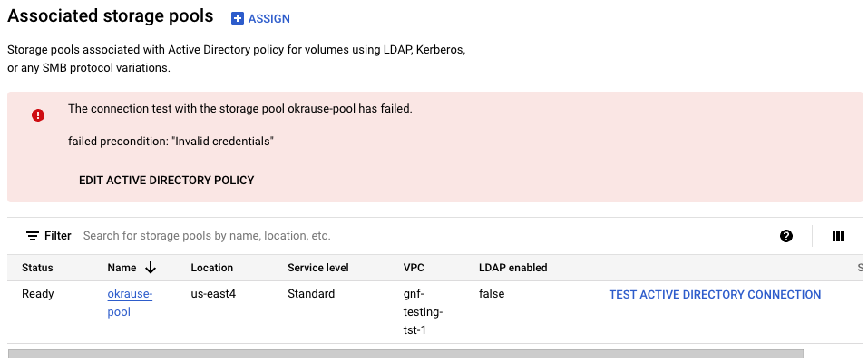This screenshot has height=363, width=868.
Task: Click the Filter list icon
Action: click(33, 236)
